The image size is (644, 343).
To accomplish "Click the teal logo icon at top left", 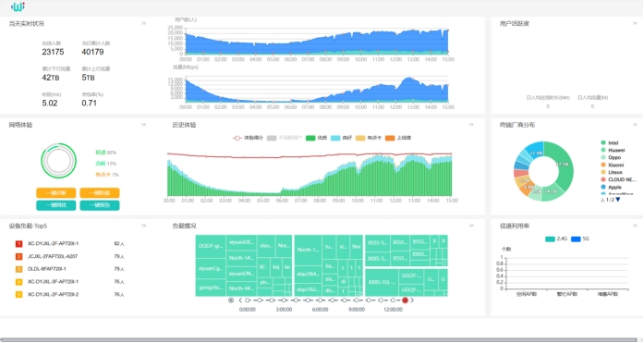I will tap(18, 6).
